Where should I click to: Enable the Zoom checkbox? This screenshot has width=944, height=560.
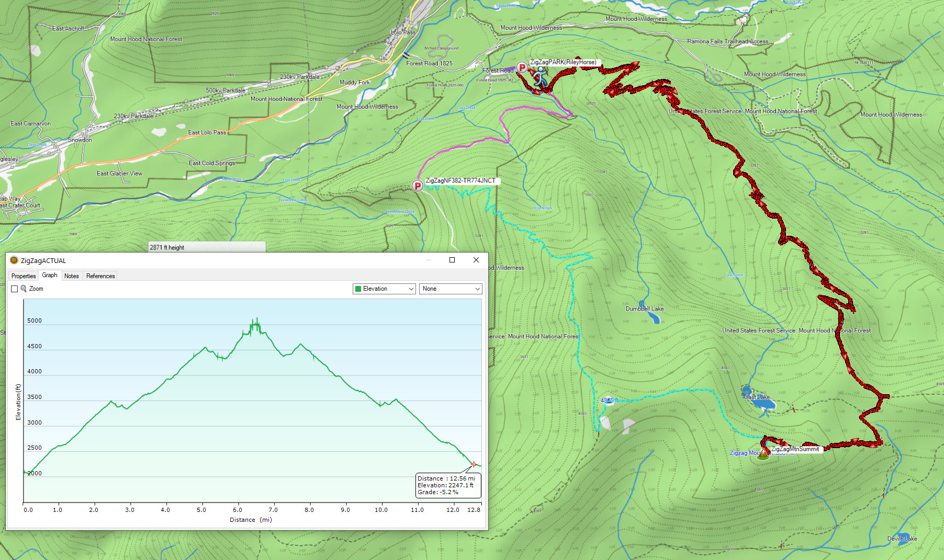(15, 289)
